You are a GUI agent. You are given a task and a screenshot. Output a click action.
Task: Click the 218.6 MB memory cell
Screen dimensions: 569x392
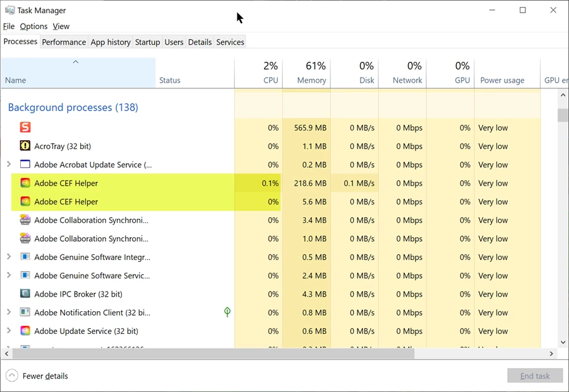click(307, 183)
